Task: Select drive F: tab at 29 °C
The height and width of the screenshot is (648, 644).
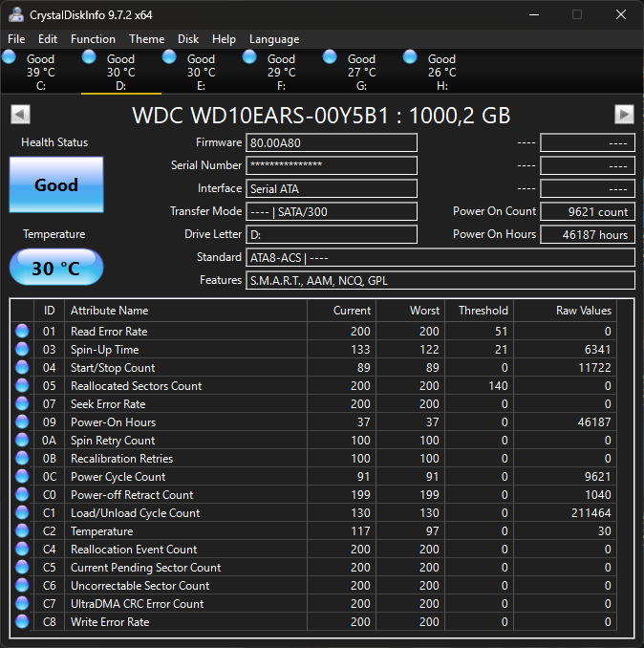Action: click(281, 73)
